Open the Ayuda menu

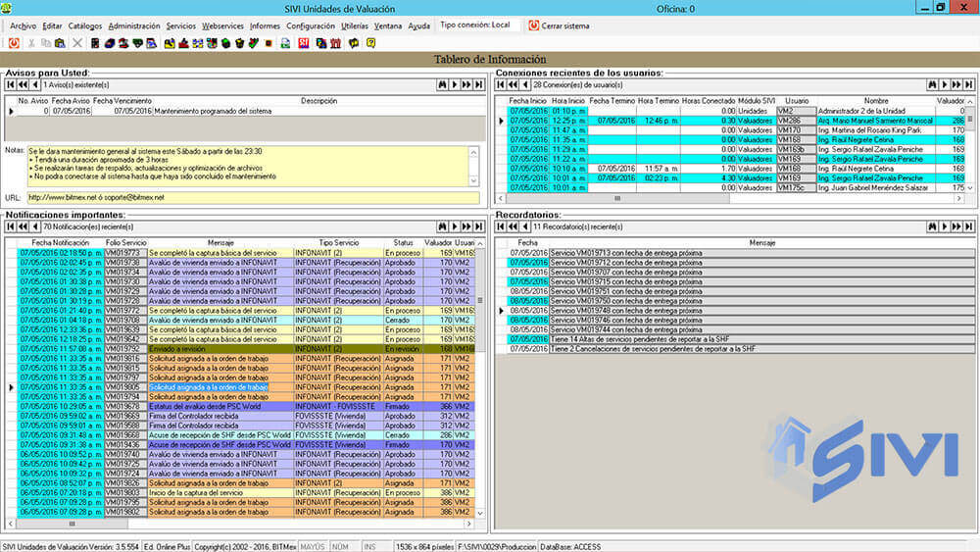pyautogui.click(x=418, y=26)
